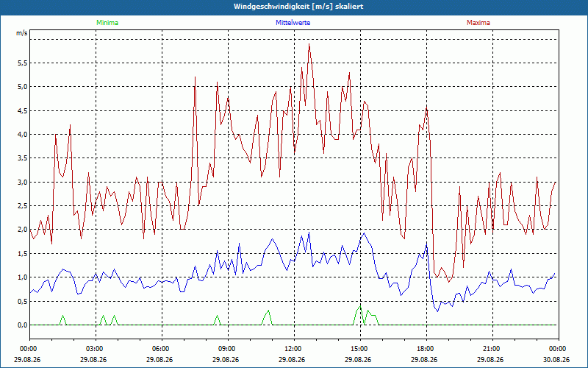Click the 15:00 time axis label
Viewport: 588px width, 368px height.
[x=360, y=349]
